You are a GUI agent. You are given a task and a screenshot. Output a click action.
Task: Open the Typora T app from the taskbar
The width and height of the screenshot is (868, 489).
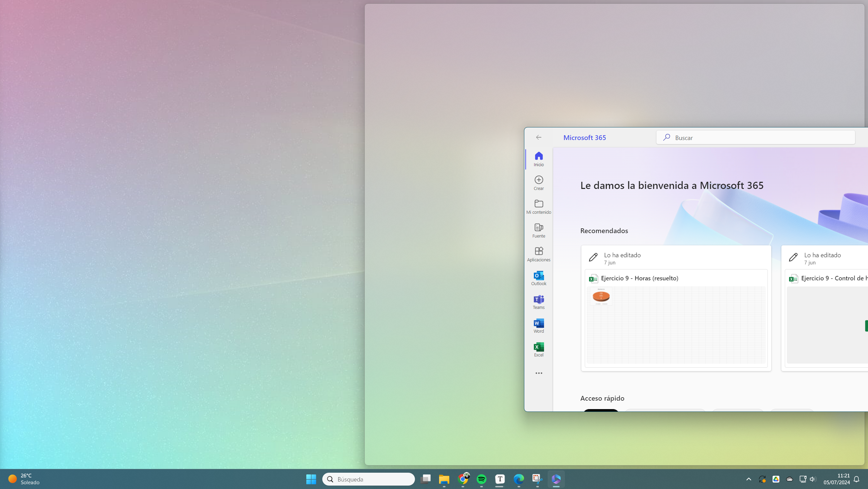pos(500,479)
